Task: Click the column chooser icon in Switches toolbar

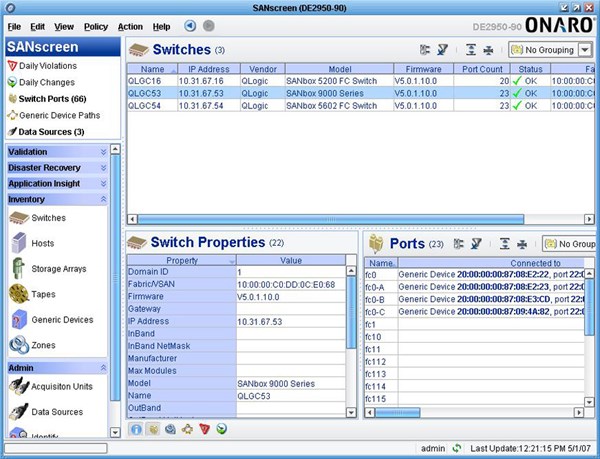Action: [x=425, y=50]
